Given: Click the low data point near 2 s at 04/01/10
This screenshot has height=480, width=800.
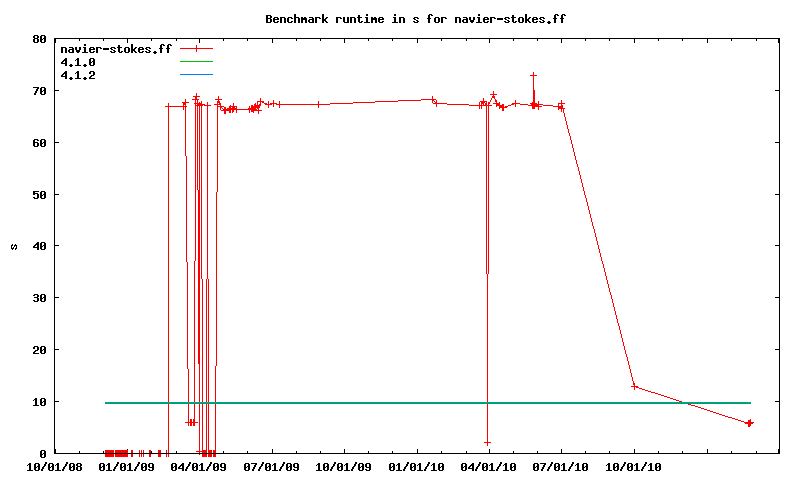Looking at the screenshot, I should [x=487, y=442].
